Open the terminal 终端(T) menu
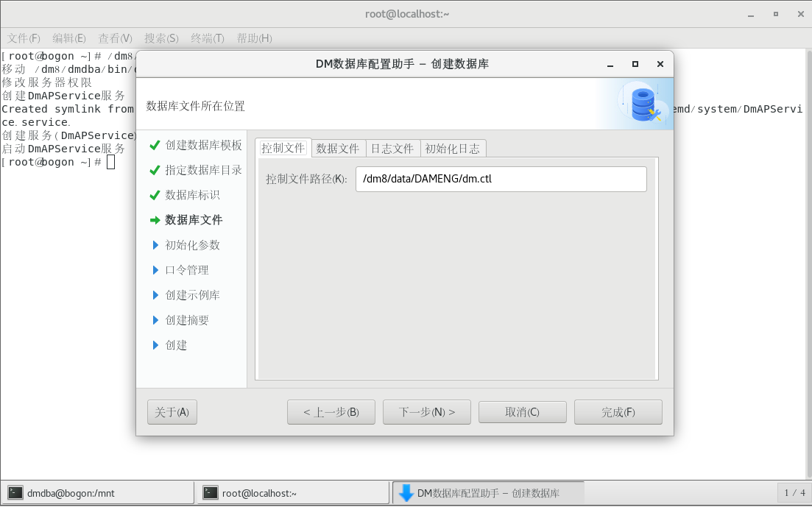The width and height of the screenshot is (812, 507). 207,38
